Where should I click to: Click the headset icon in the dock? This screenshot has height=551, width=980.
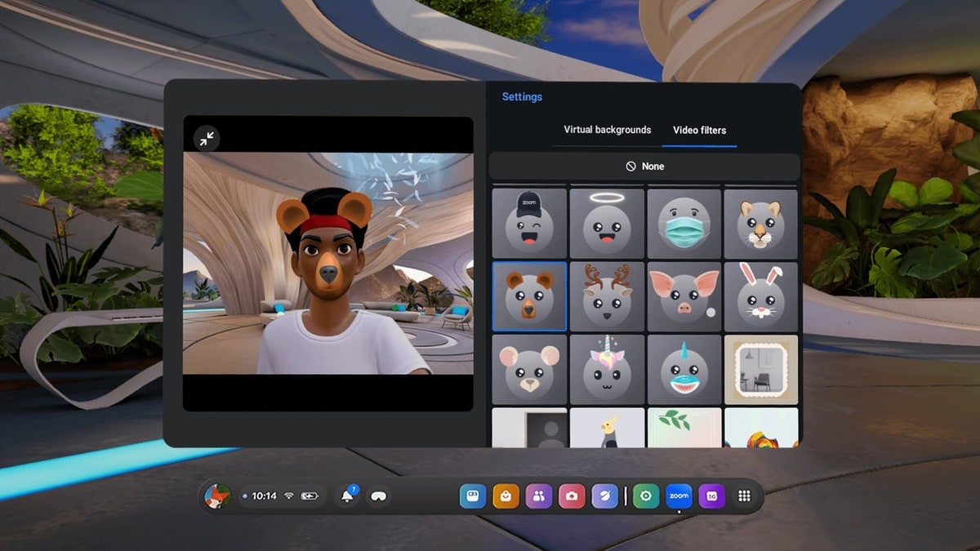click(x=379, y=495)
